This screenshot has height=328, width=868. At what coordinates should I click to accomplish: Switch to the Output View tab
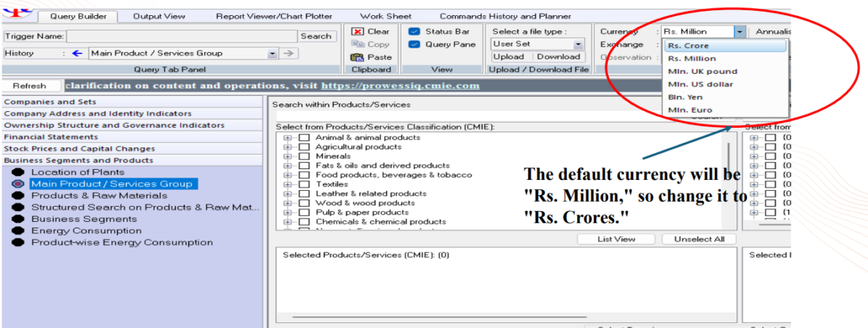point(158,16)
